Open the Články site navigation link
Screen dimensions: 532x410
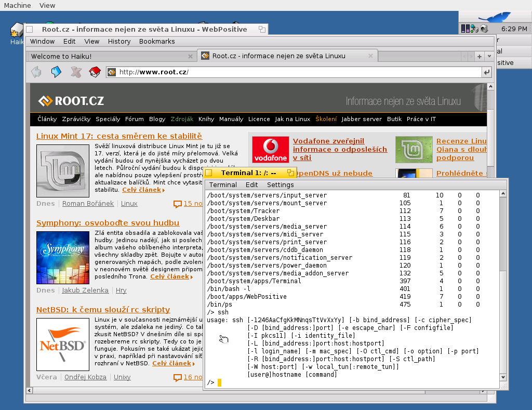click(x=47, y=119)
